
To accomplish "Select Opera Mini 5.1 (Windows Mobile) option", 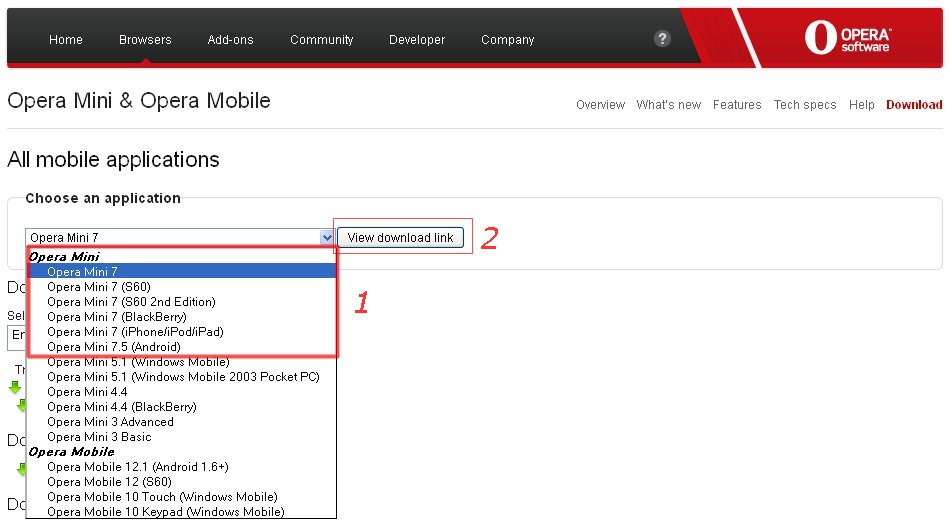I will [x=182, y=362].
